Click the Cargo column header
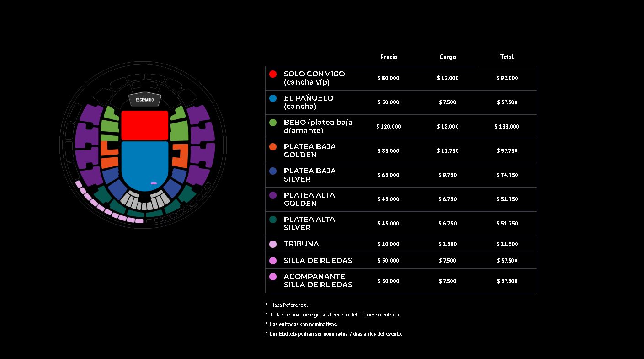644x359 pixels. 447,57
